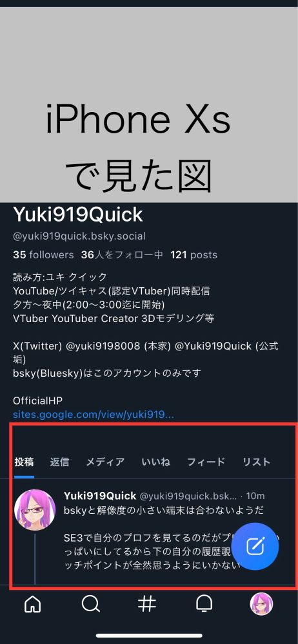Tap the 35 followers count
Image resolution: width=298 pixels, height=644 pixels.
tap(43, 254)
